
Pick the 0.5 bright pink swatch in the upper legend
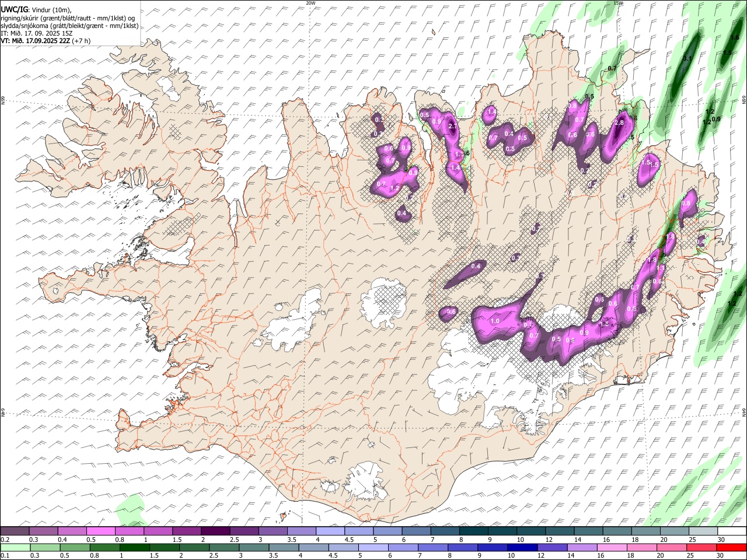pos(100,531)
